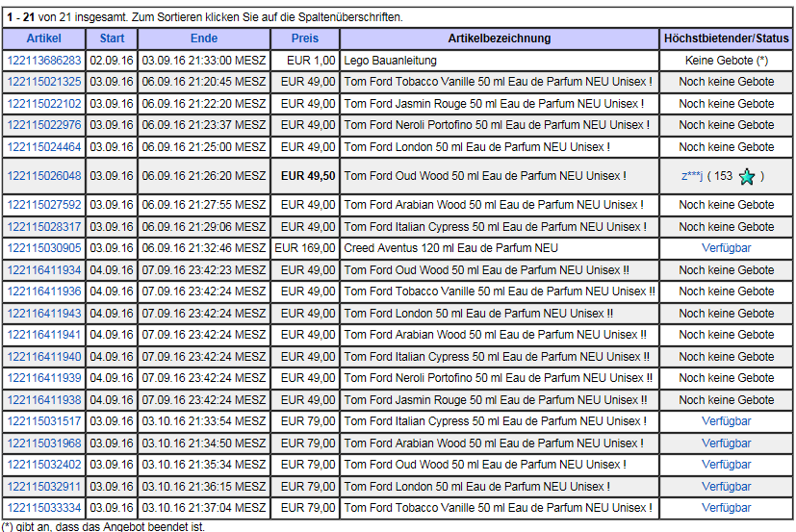Click the EUR 1,00 price cell
The image size is (796, 532).
tap(305, 61)
